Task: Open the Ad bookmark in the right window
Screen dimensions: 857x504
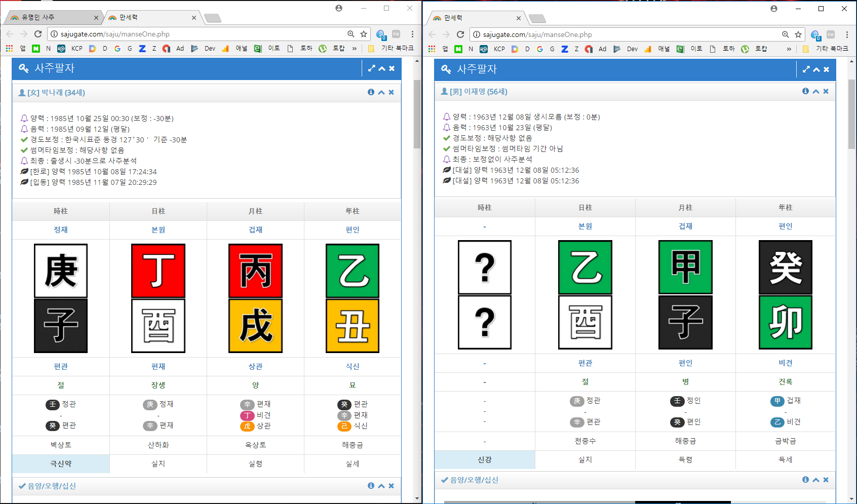Action: [x=596, y=49]
